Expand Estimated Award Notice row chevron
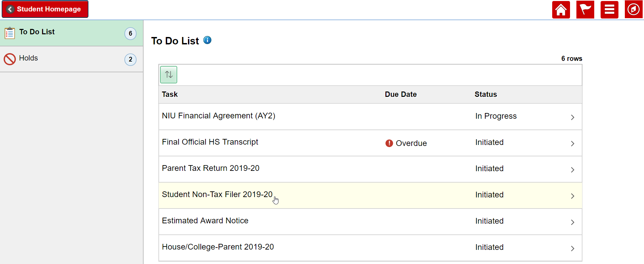Viewport: 644px width, 264px height. pos(572,222)
